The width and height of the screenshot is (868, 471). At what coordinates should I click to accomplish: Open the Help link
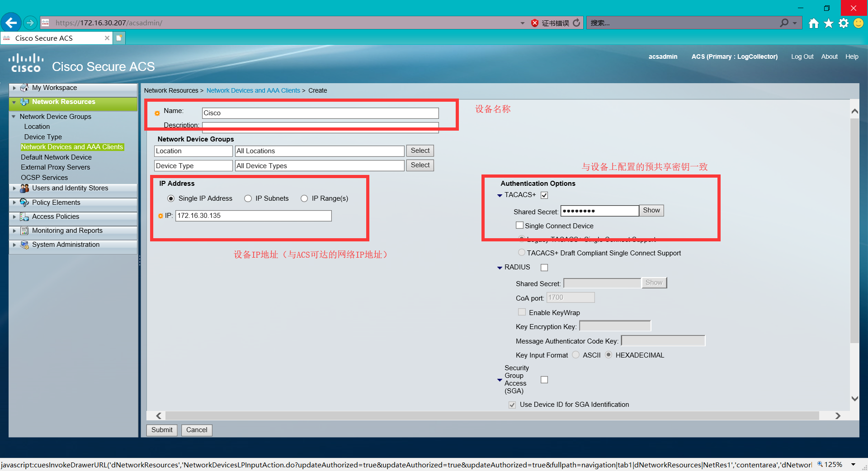pos(852,57)
